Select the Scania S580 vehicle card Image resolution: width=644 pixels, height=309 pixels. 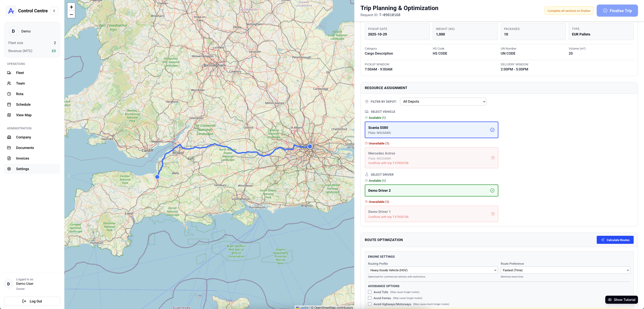coord(431,130)
